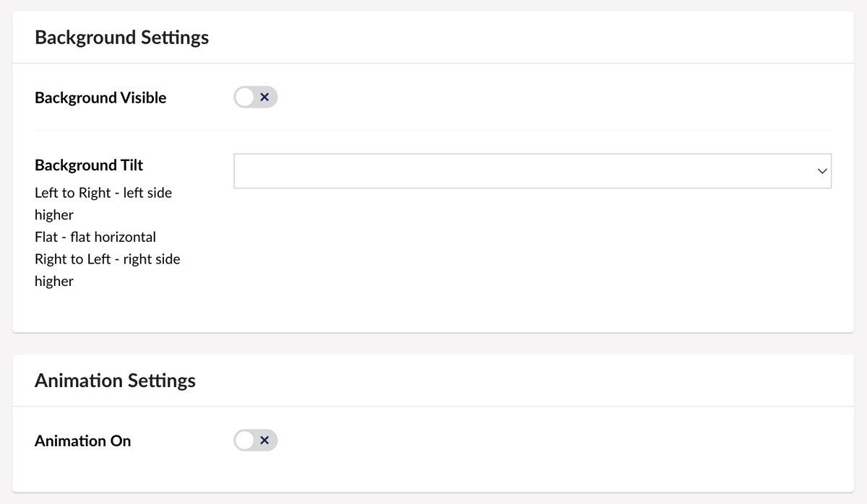Click the 'Flat - flat horizontal' description
Image resolution: width=867 pixels, height=504 pixels.
pos(95,237)
